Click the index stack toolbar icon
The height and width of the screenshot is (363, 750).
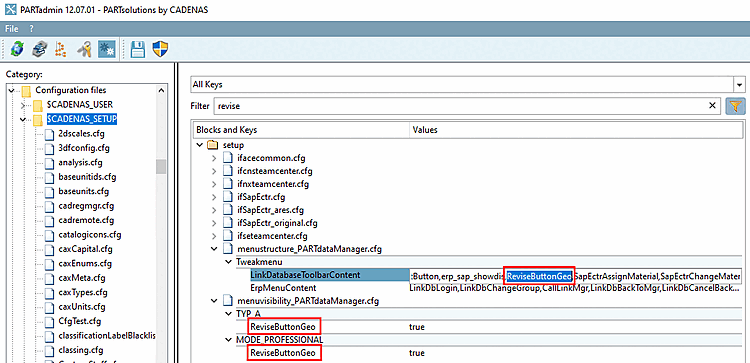[40, 49]
